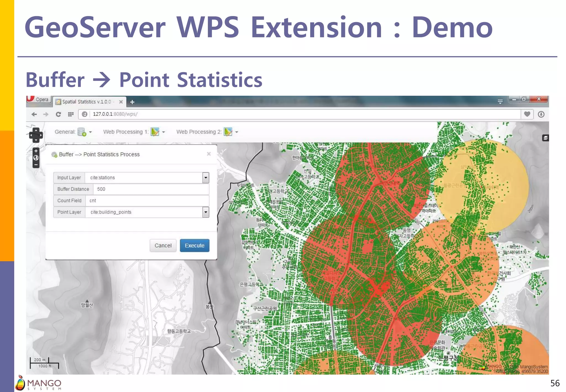This screenshot has width=566, height=392.
Task: Bookmark page with heart icon
Action: click(527, 114)
